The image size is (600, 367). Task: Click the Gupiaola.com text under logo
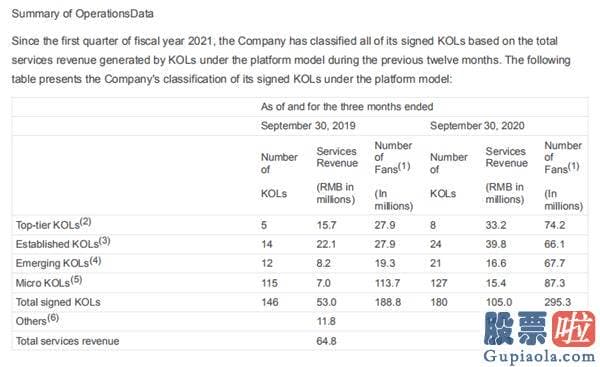click(x=540, y=357)
